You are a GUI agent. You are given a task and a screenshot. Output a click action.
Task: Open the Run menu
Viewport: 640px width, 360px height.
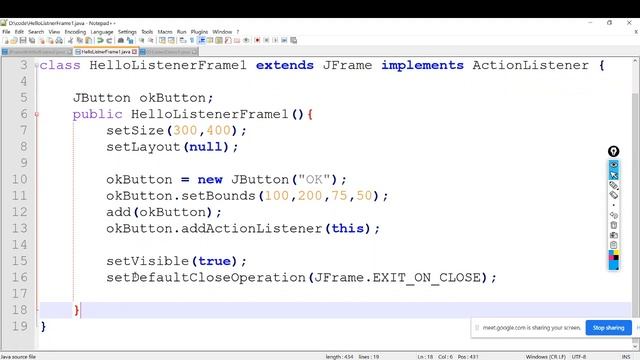[x=182, y=32]
